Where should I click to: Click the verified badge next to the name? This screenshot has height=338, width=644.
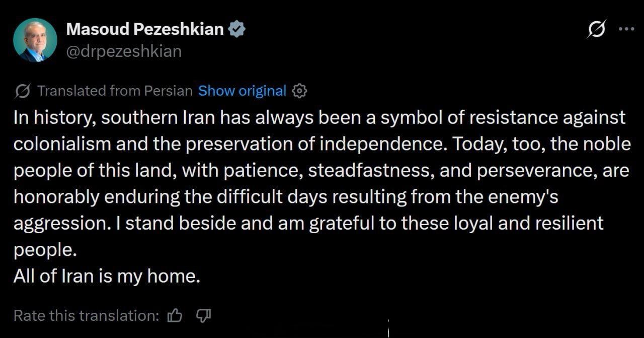pyautogui.click(x=236, y=30)
